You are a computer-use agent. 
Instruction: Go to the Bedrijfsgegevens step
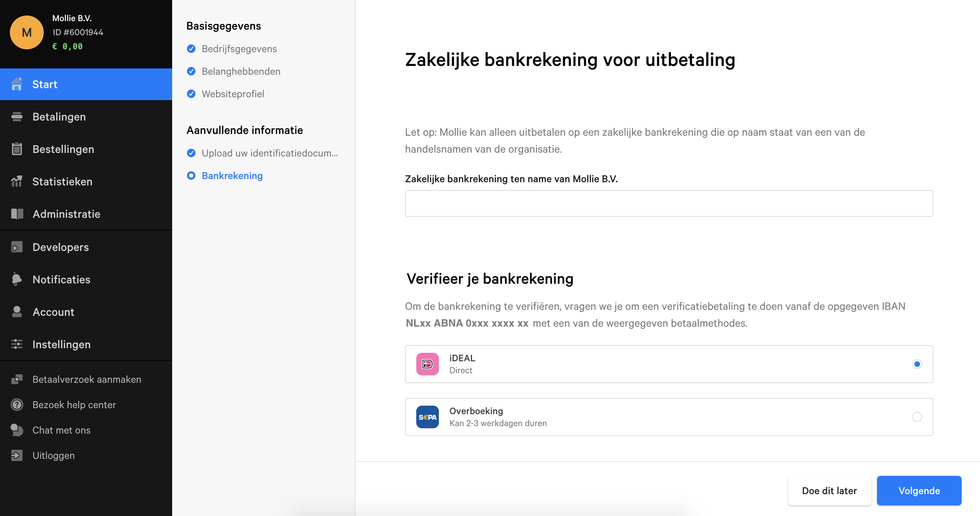(239, 49)
